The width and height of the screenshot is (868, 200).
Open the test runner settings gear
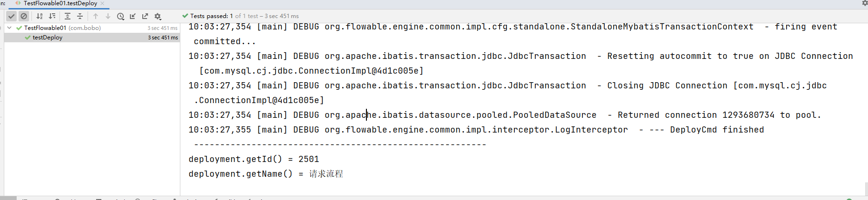point(158,16)
